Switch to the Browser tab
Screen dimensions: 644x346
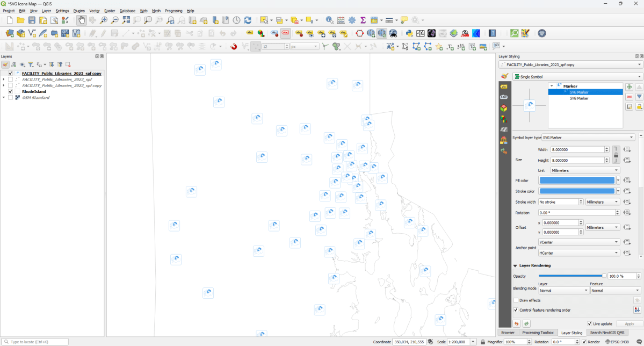click(x=508, y=333)
